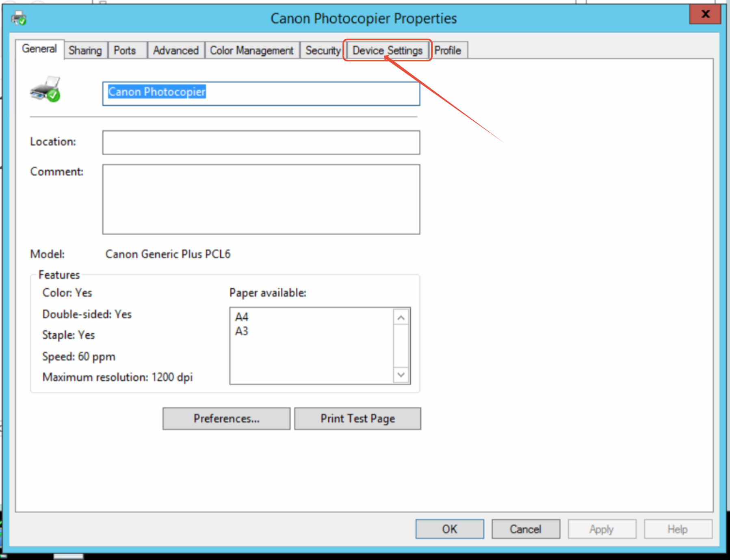Image resolution: width=730 pixels, height=560 pixels.
Task: Click Print Test Page button
Action: pyautogui.click(x=357, y=419)
